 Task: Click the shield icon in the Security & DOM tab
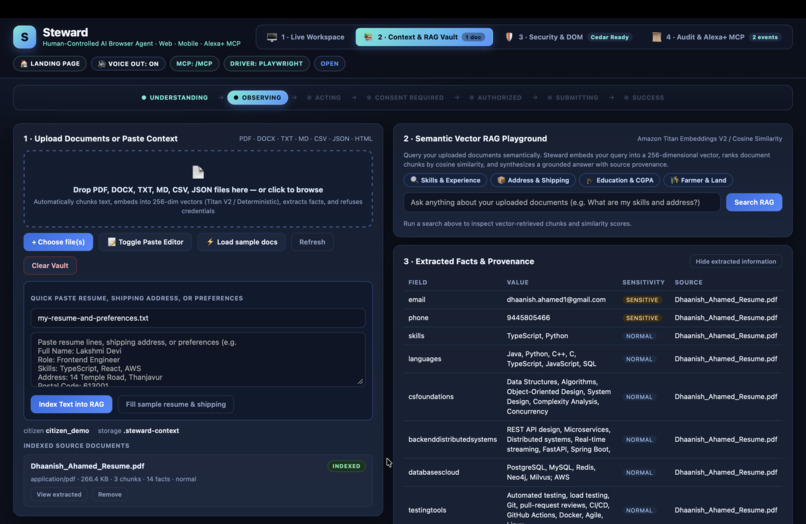(509, 37)
